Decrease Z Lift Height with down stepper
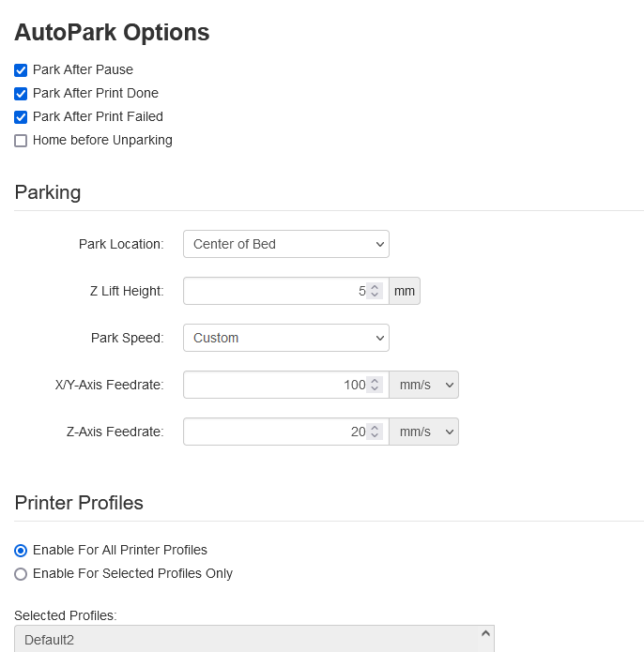The image size is (644, 652). tap(375, 295)
